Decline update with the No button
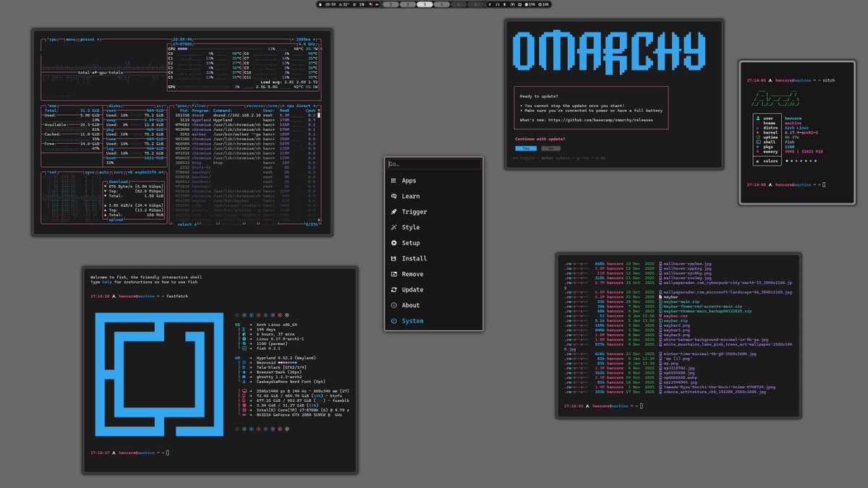The height and width of the screenshot is (488, 868). tap(550, 148)
